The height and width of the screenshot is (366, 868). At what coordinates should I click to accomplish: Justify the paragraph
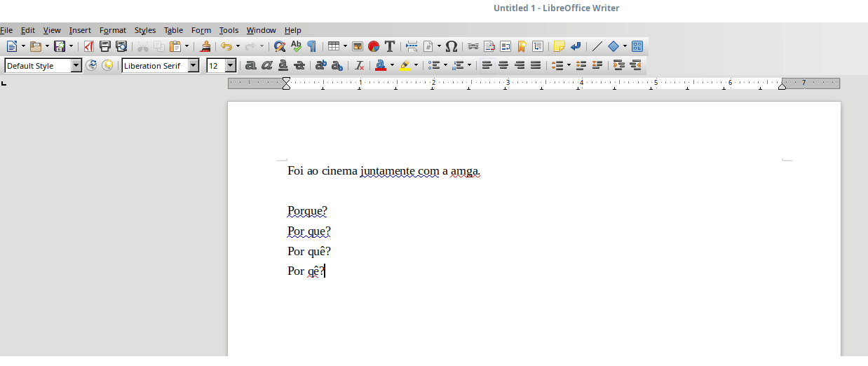point(536,65)
